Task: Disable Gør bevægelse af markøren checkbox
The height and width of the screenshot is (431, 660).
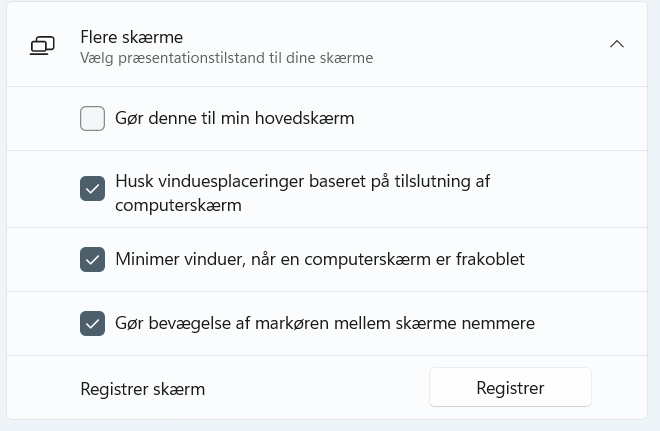Action: pos(93,323)
